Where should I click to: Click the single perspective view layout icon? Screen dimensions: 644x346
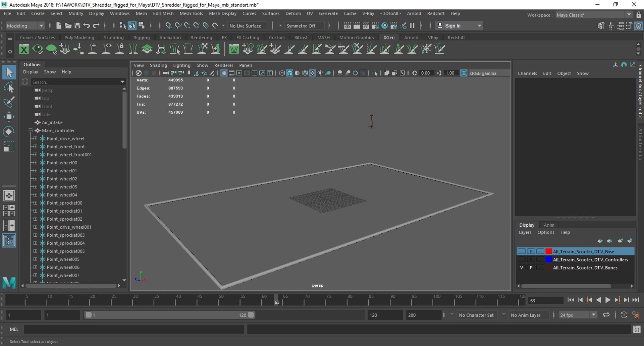point(9,195)
